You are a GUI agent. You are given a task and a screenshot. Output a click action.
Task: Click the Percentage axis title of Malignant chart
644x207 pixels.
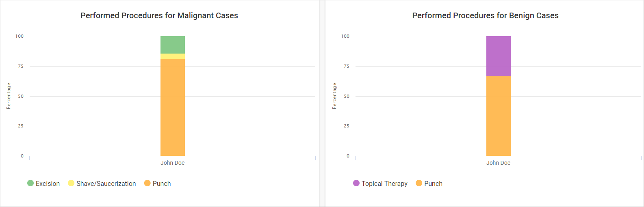click(x=9, y=96)
